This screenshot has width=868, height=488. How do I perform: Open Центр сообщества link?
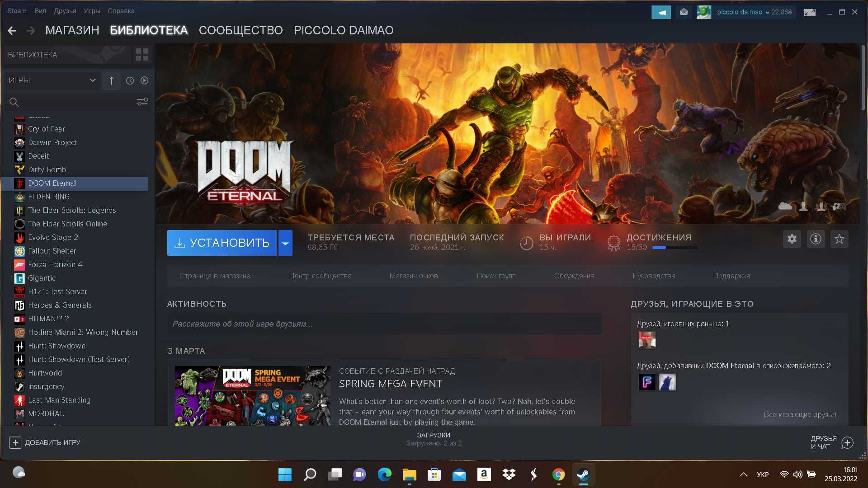320,276
